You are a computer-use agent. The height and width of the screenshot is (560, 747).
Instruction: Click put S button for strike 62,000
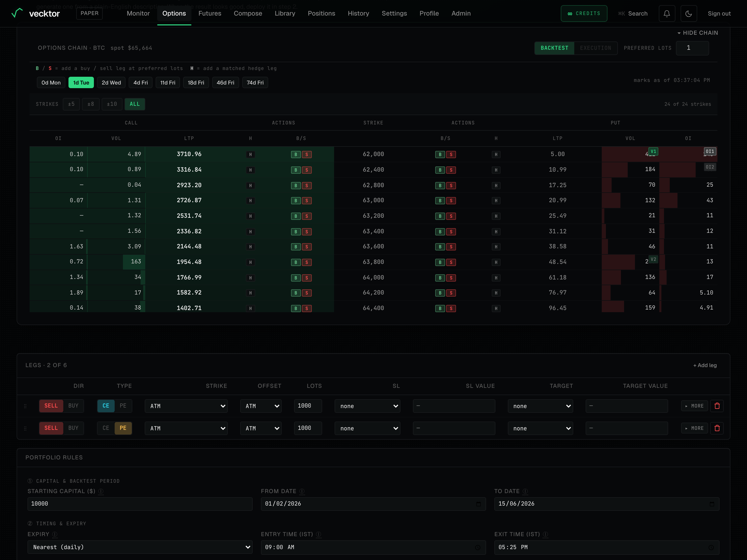click(451, 155)
